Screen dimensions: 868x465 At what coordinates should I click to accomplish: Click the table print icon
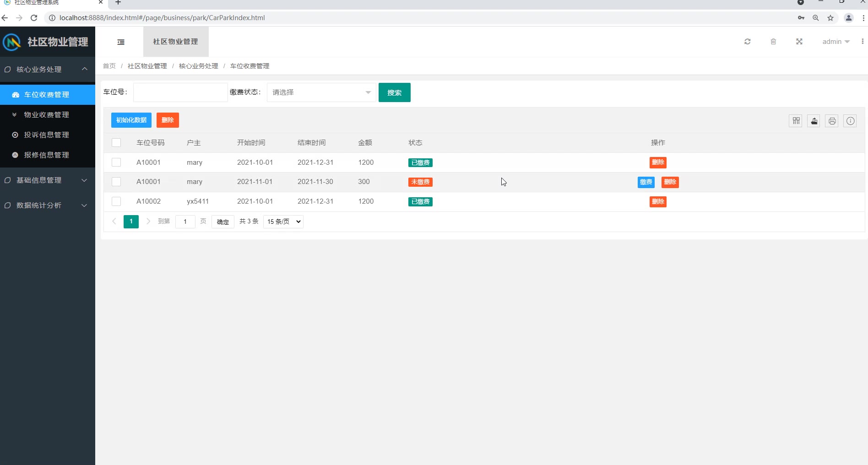[832, 121]
